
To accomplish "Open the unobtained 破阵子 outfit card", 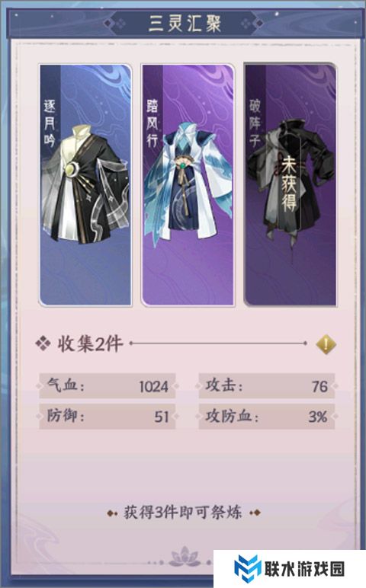I will pos(291,185).
